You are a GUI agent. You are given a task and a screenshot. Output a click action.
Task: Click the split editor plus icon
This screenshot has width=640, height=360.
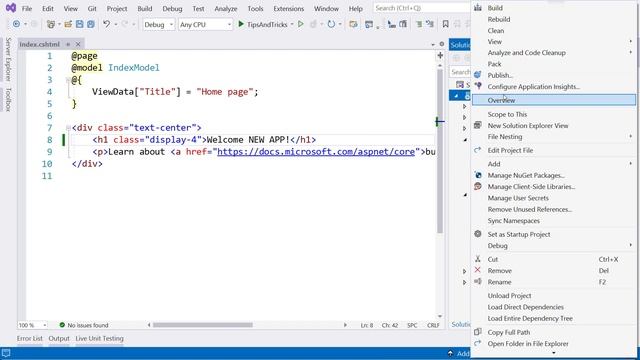pyautogui.click(x=440, y=56)
